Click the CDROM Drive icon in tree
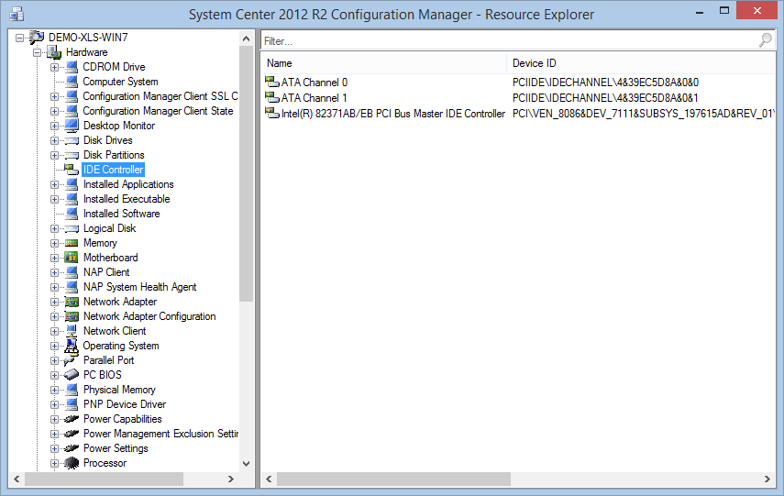The height and width of the screenshot is (496, 784). (72, 67)
